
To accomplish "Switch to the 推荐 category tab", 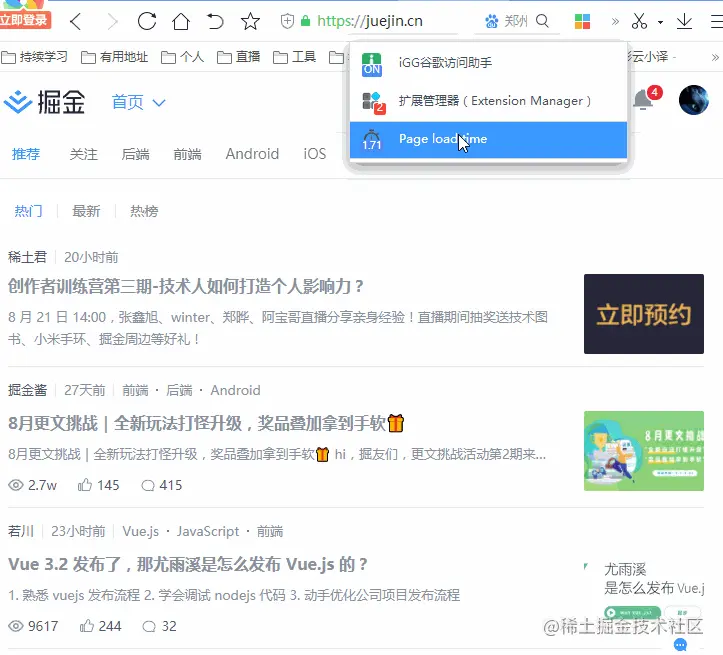I will [x=26, y=154].
